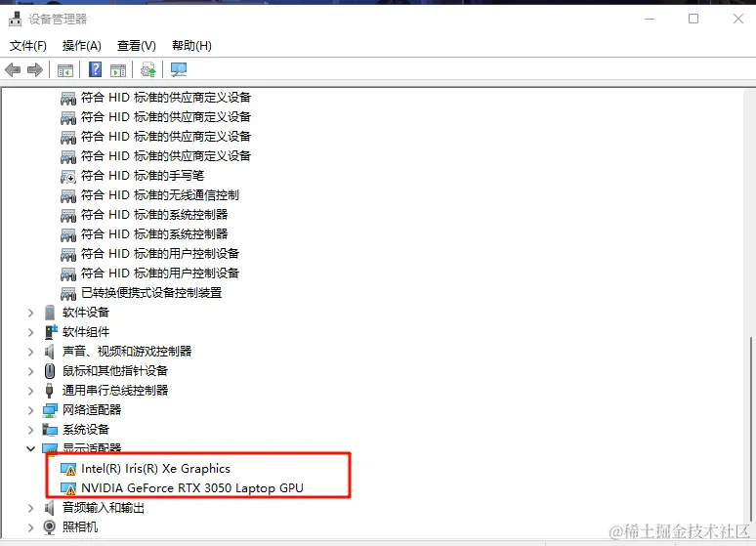Click the warning icon beside Intel(R) Iris(R) Xe Graphics
Screen dimensions: 756x546
68,469
